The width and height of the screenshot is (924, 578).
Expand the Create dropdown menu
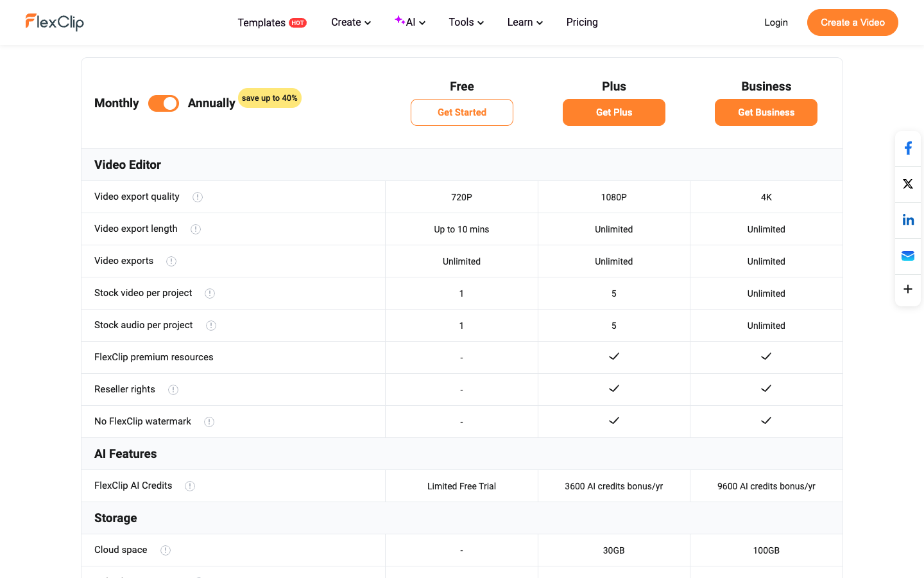pos(351,22)
